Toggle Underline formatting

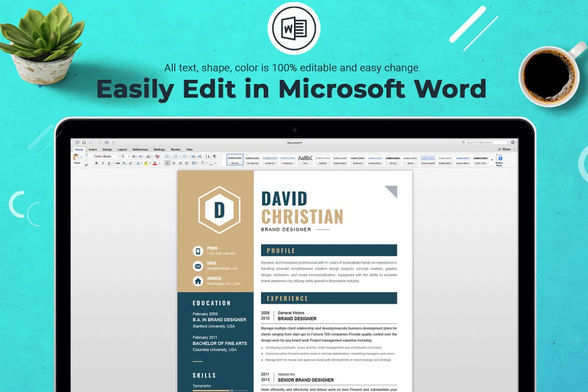[x=109, y=163]
